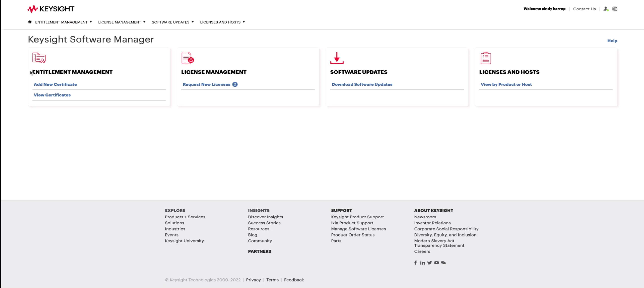Screen dimensions: 644x288
Task: Click the PARTNERS footer heading
Action: pyautogui.click(x=259, y=251)
